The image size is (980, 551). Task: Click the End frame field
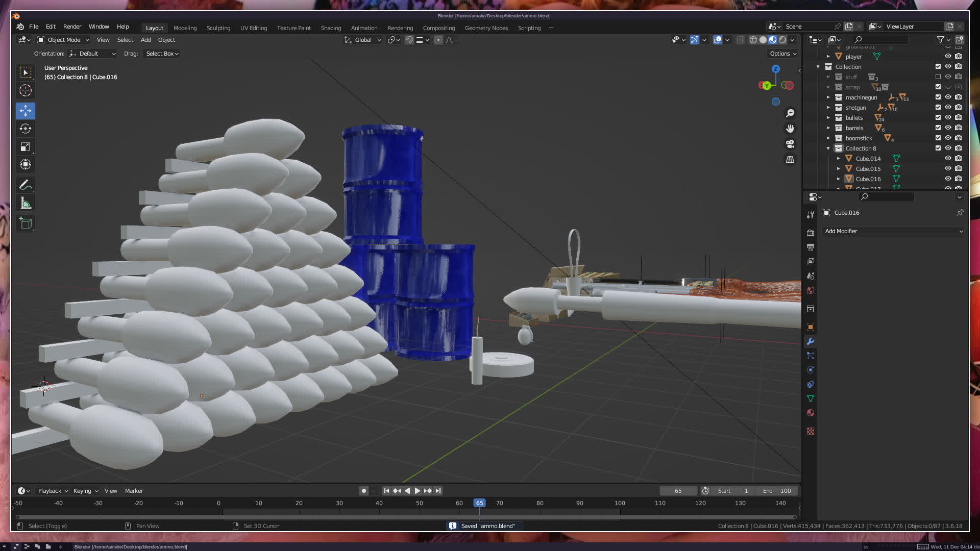[x=777, y=491]
